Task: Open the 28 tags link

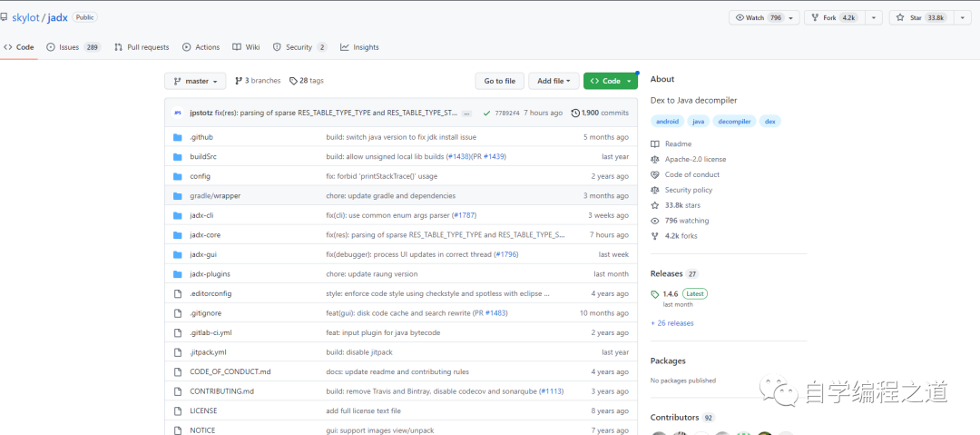Action: 307,81
